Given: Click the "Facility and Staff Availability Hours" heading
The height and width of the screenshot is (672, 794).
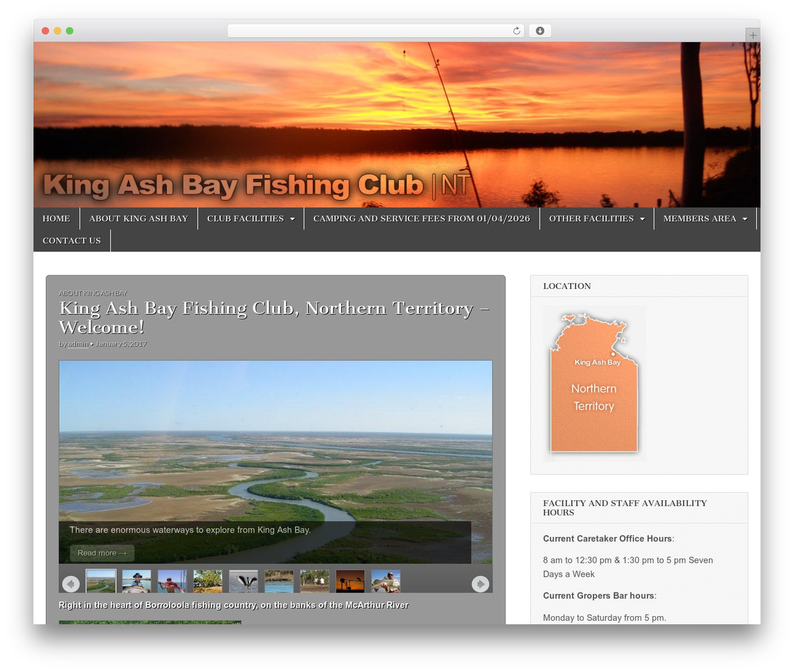Looking at the screenshot, I should [x=625, y=508].
